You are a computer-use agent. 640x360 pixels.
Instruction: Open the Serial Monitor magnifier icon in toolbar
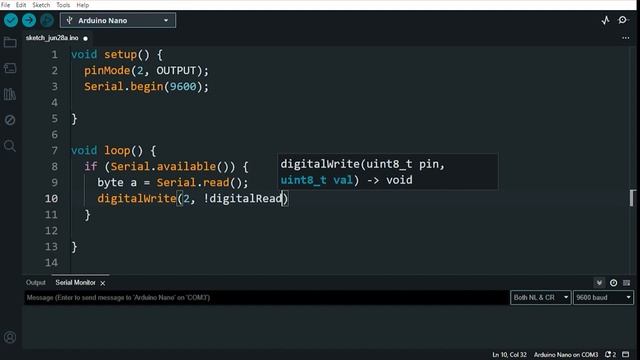(623, 20)
